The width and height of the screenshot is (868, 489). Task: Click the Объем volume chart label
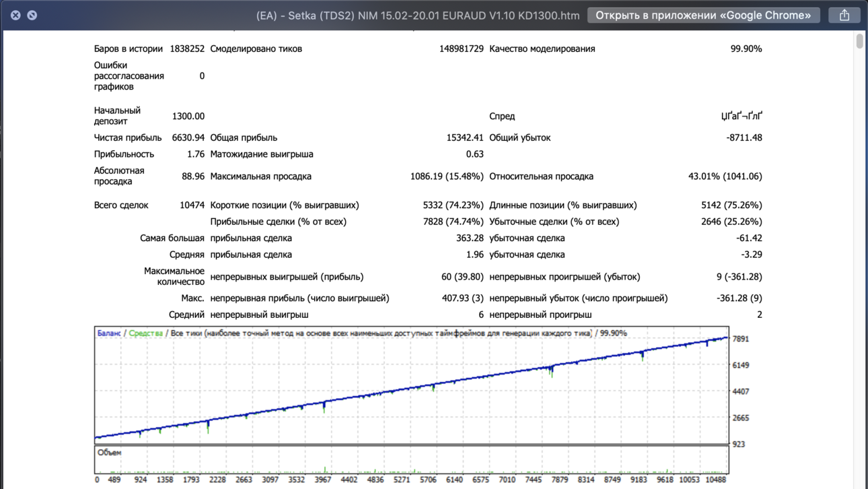pyautogui.click(x=109, y=453)
